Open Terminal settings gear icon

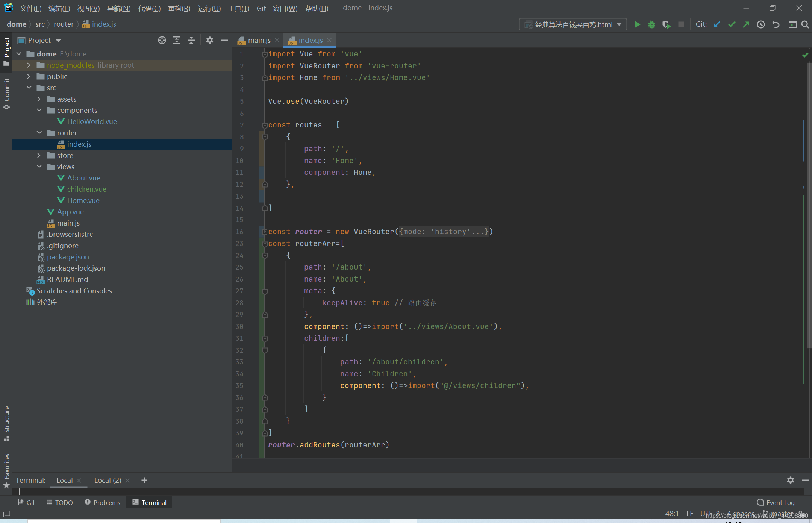click(x=791, y=480)
